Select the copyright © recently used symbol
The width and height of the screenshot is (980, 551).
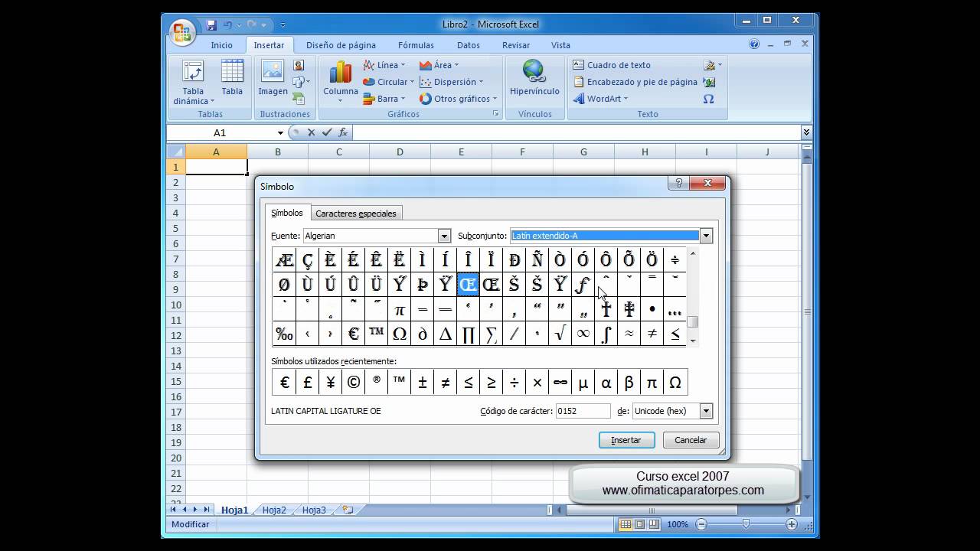[353, 382]
